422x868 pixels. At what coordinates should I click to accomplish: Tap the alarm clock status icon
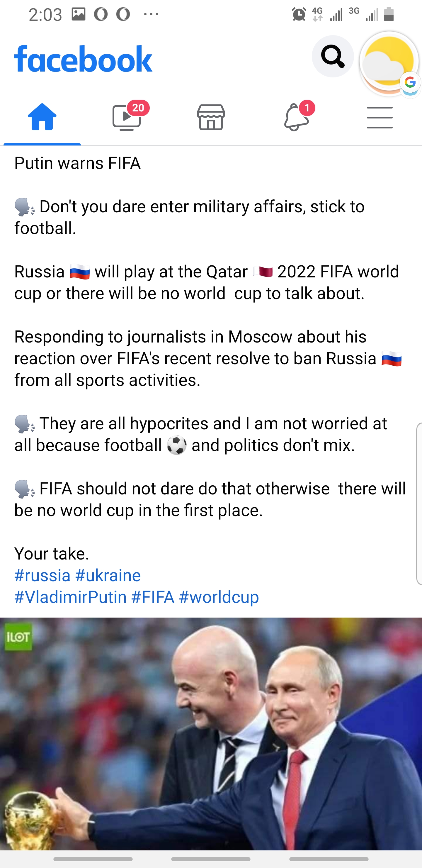pos(299,14)
